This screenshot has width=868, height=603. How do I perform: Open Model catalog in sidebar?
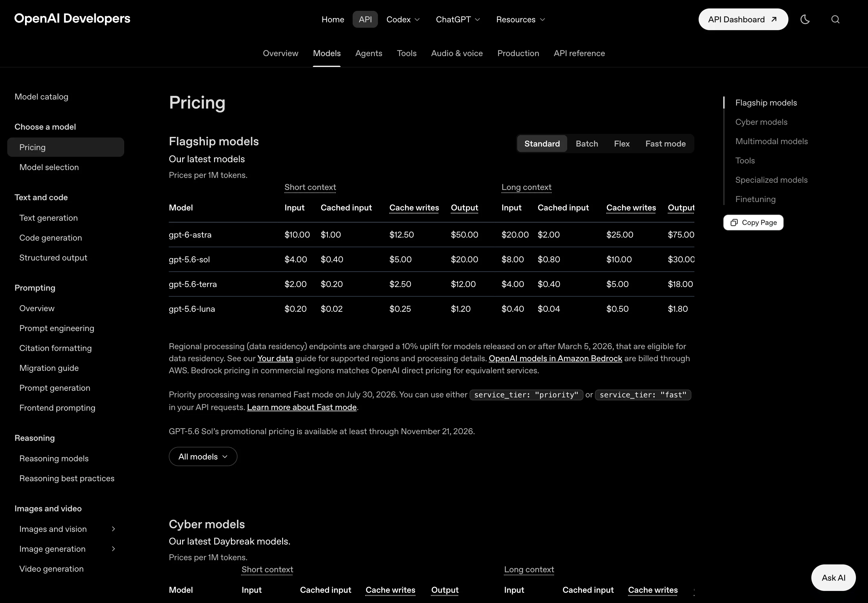click(42, 97)
